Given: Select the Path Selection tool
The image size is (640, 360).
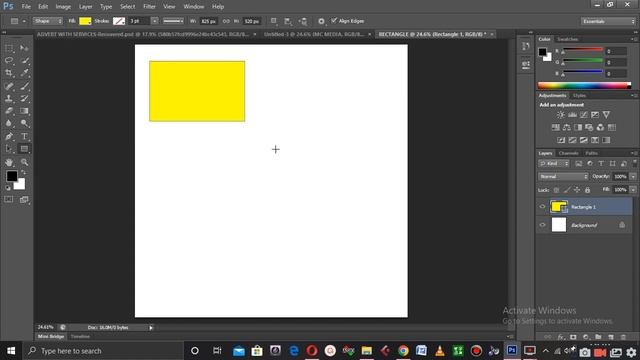Looking at the screenshot, I should (9, 149).
